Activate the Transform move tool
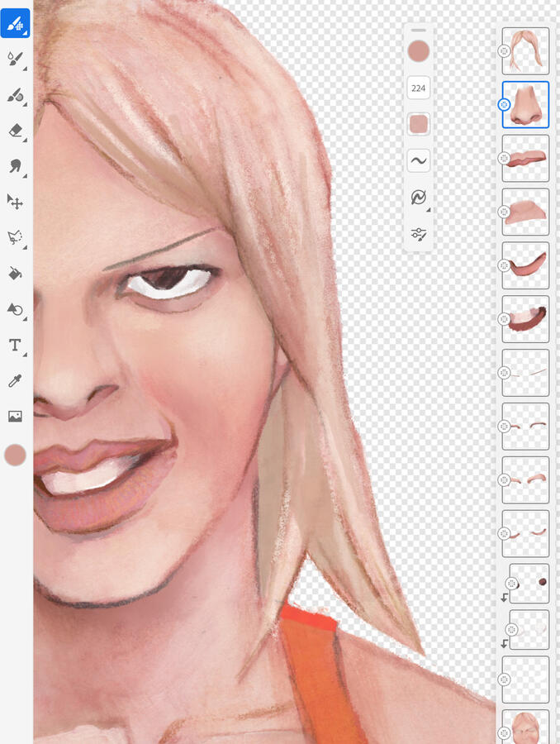560x744 pixels. [x=15, y=202]
